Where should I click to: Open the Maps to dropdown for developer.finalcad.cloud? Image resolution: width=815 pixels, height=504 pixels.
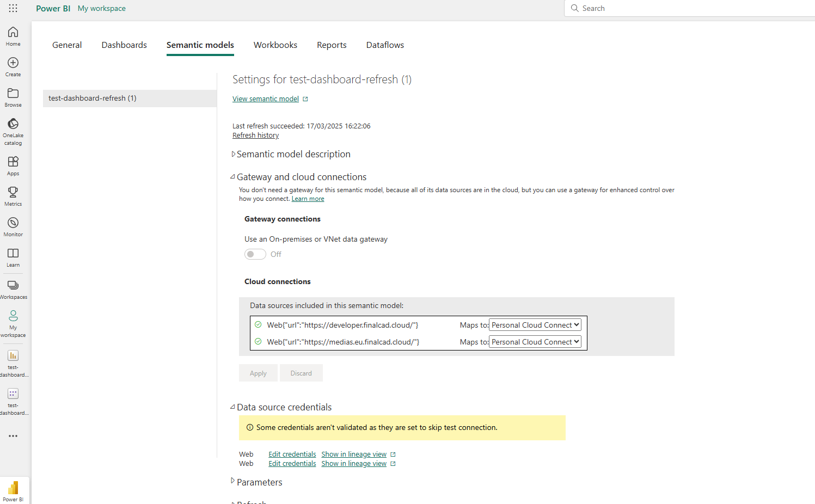coord(535,325)
